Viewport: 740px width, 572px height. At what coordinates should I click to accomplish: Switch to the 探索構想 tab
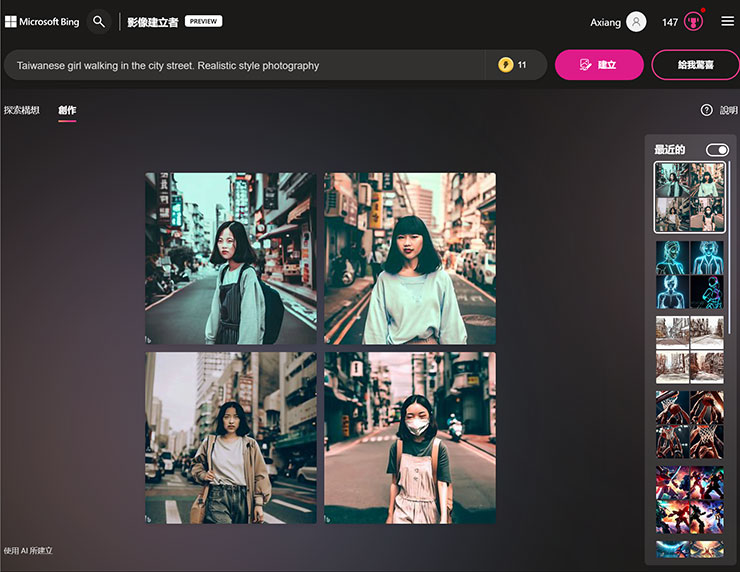point(22,110)
